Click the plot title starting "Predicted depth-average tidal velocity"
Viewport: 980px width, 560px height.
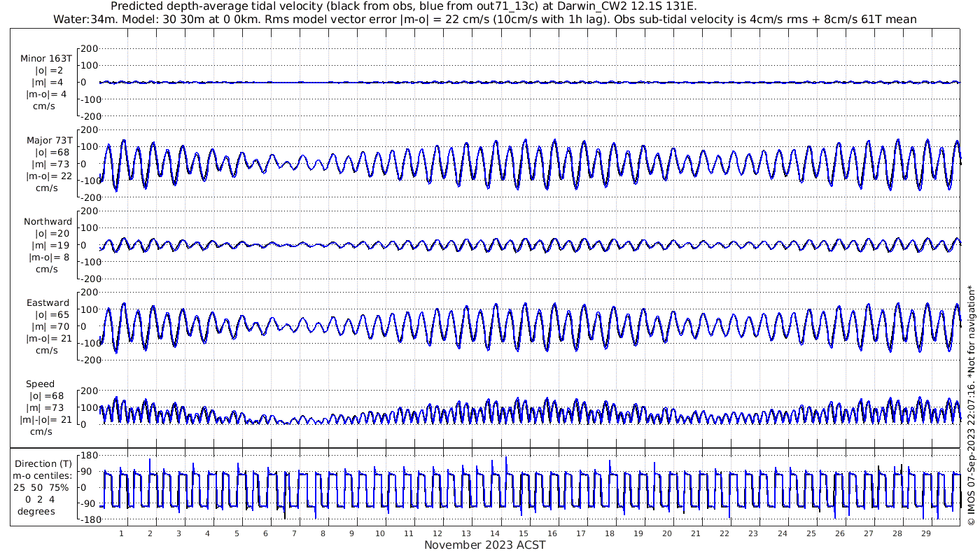[404, 7]
